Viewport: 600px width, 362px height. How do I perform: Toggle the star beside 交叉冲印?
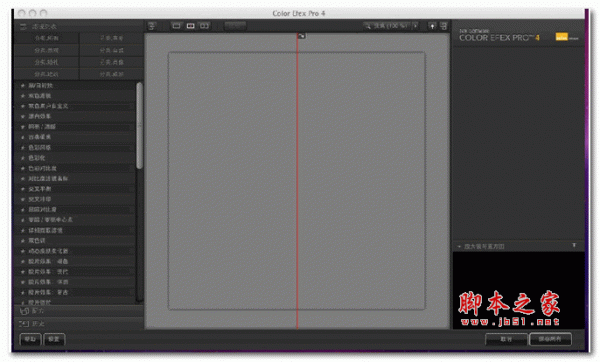point(23,199)
